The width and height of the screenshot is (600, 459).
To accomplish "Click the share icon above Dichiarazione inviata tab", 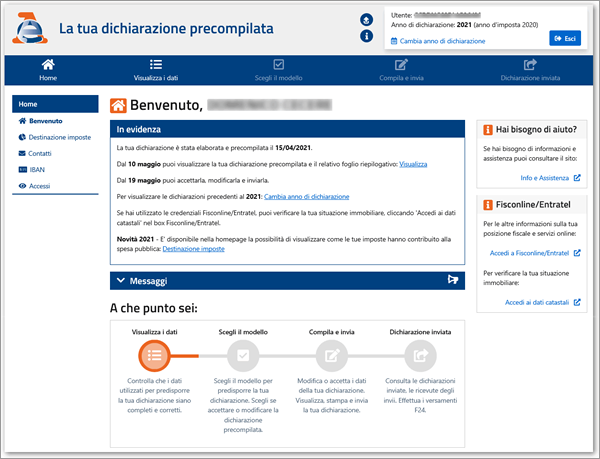I will click(x=530, y=64).
